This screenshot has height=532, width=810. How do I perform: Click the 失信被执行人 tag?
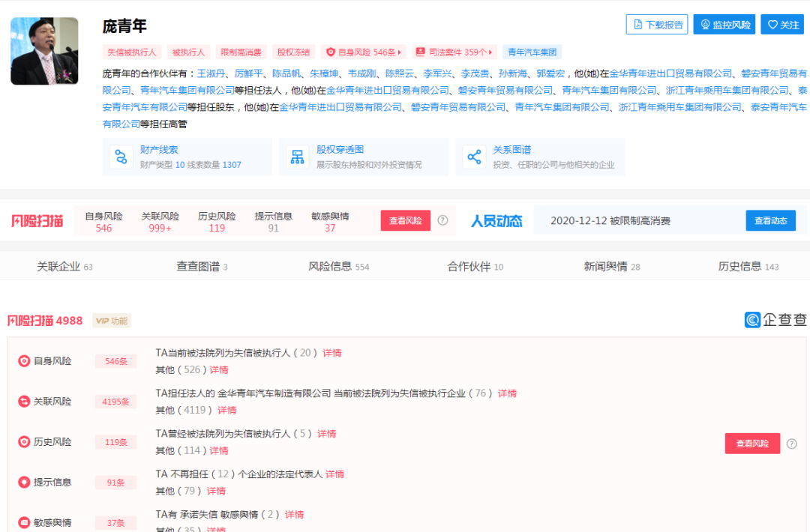pyautogui.click(x=132, y=52)
